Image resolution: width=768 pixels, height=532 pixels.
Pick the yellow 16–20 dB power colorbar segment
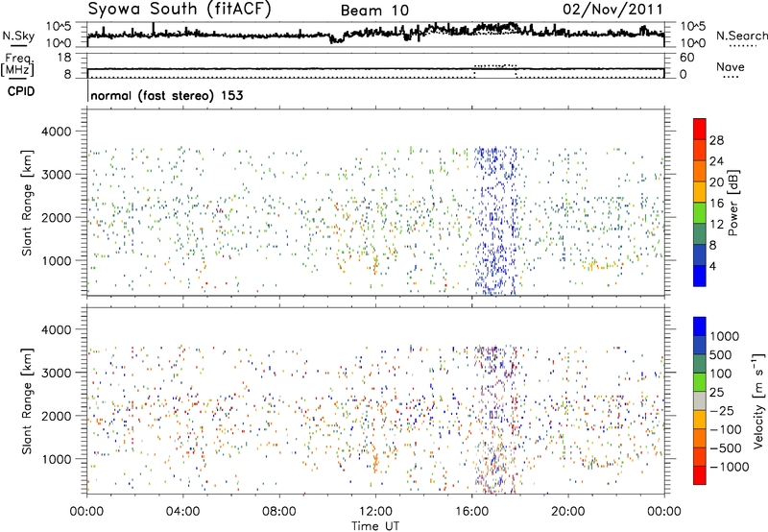[700, 191]
